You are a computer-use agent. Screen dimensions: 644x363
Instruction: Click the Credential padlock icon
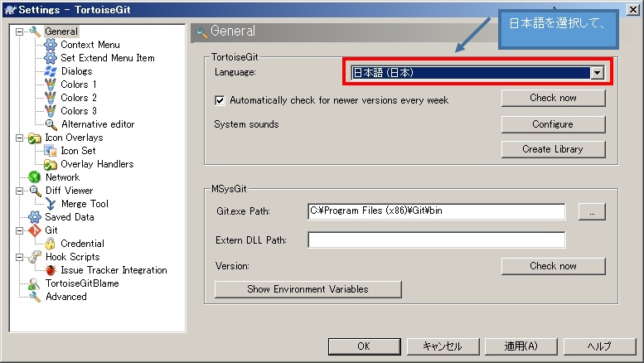point(50,244)
